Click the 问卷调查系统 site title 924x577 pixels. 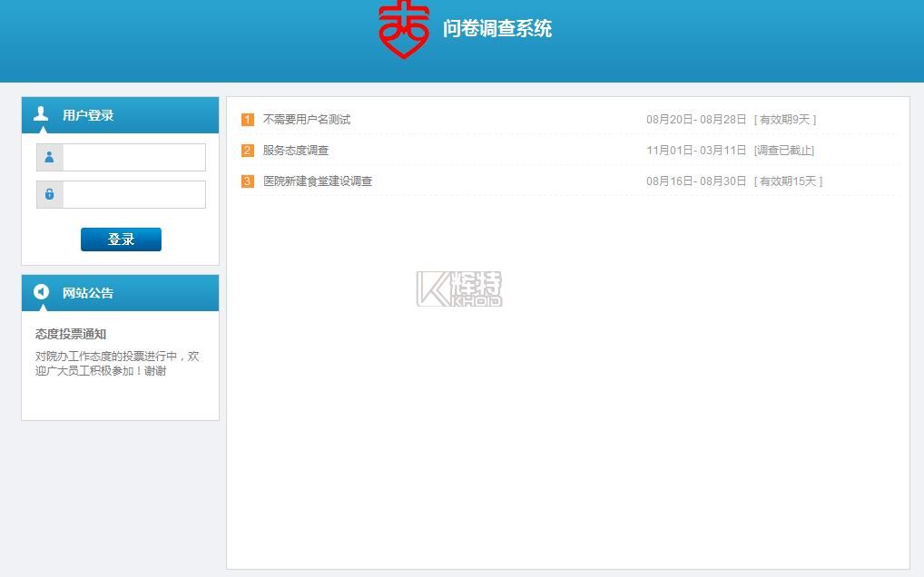coord(496,29)
